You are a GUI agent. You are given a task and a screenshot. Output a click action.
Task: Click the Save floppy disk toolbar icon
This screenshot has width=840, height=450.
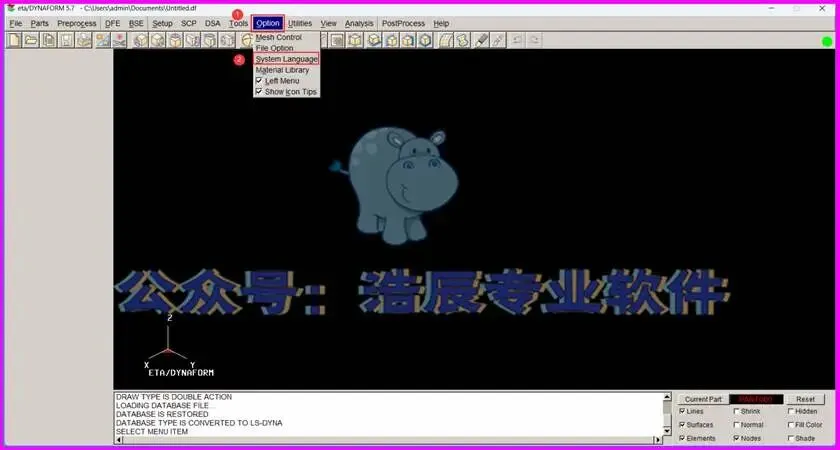pyautogui.click(x=66, y=40)
